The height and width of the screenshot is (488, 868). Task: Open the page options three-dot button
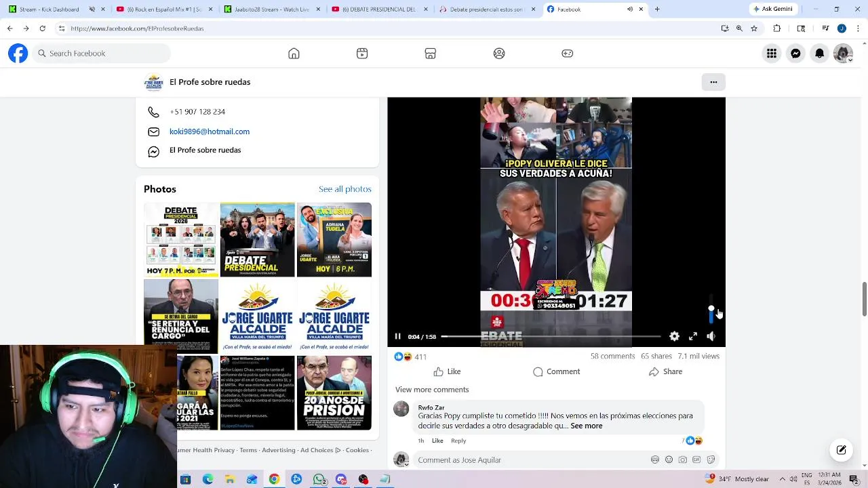point(713,82)
